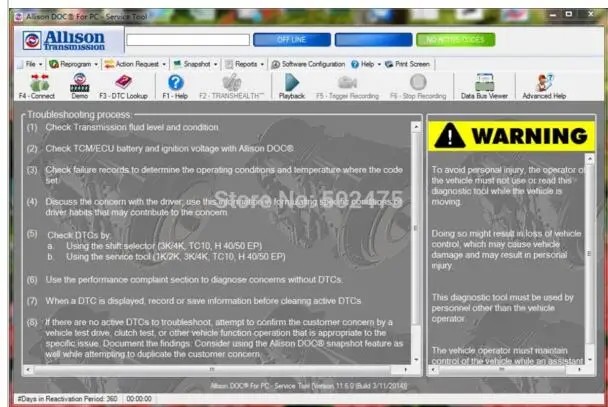Click step 6 'Use the performance complaint section' text
This screenshot has height=407, width=608.
194,280
